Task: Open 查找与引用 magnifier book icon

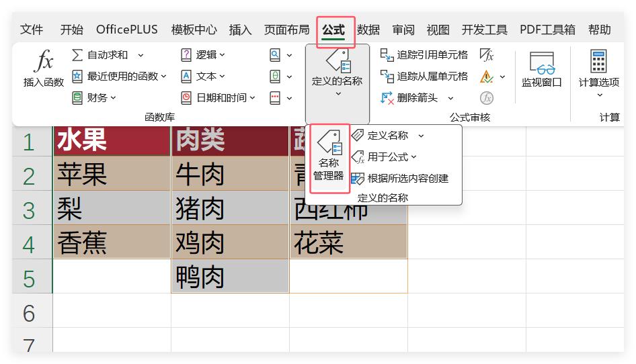Action: [x=275, y=54]
